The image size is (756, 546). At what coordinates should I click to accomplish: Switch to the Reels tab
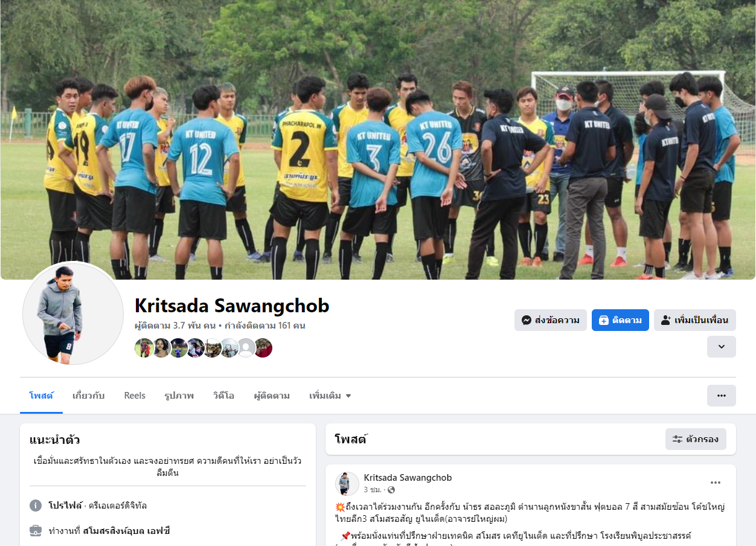[x=135, y=396]
